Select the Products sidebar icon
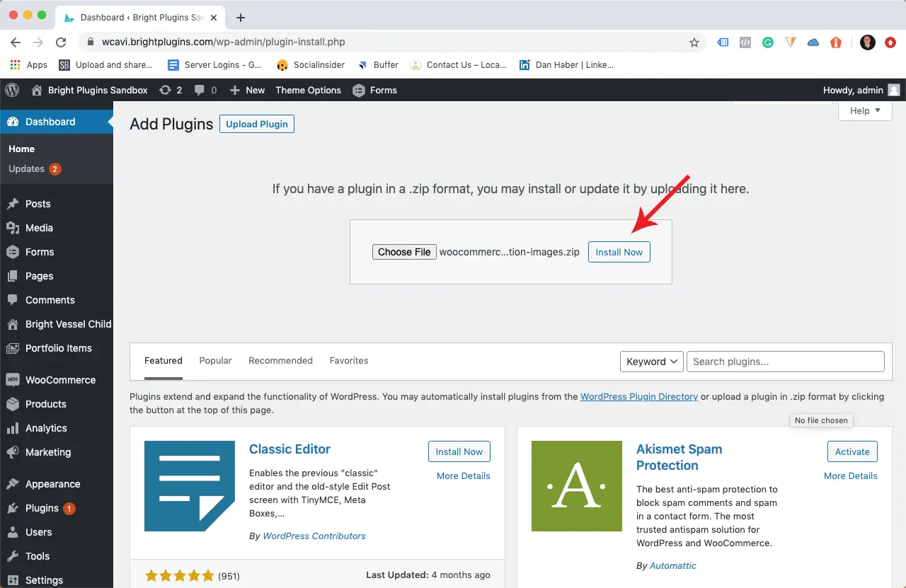The height and width of the screenshot is (588, 906). tap(13, 404)
